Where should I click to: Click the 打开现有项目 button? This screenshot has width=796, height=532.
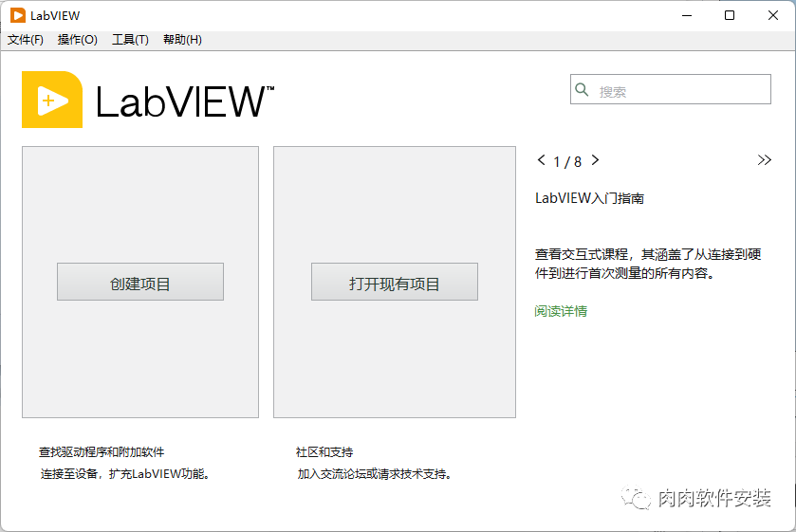point(395,282)
